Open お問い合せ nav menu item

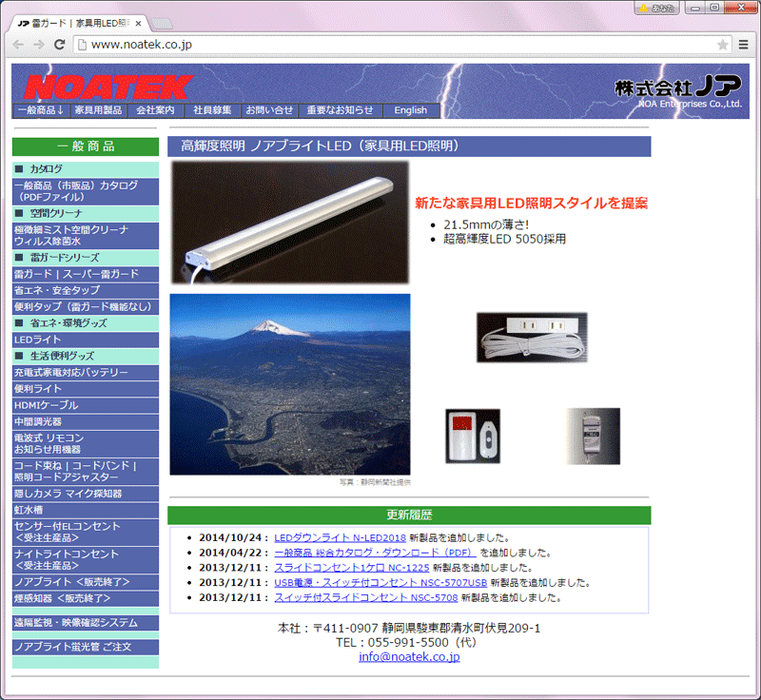tap(269, 110)
